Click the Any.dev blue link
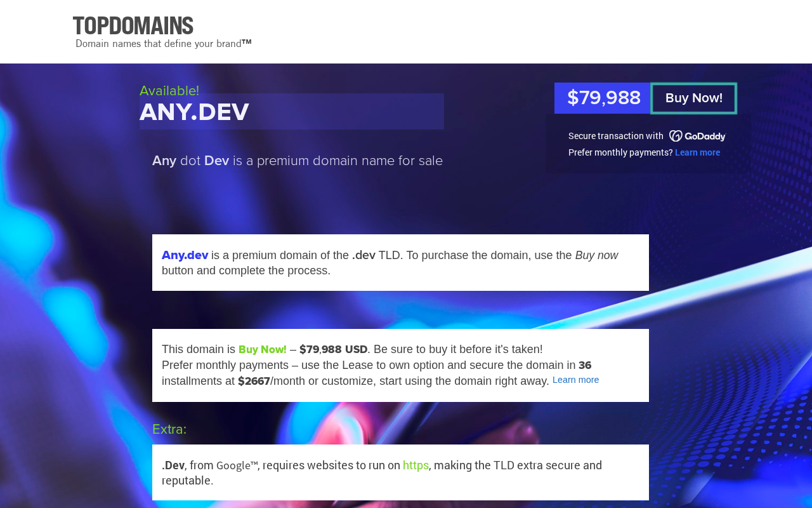The image size is (812, 508). point(185,255)
